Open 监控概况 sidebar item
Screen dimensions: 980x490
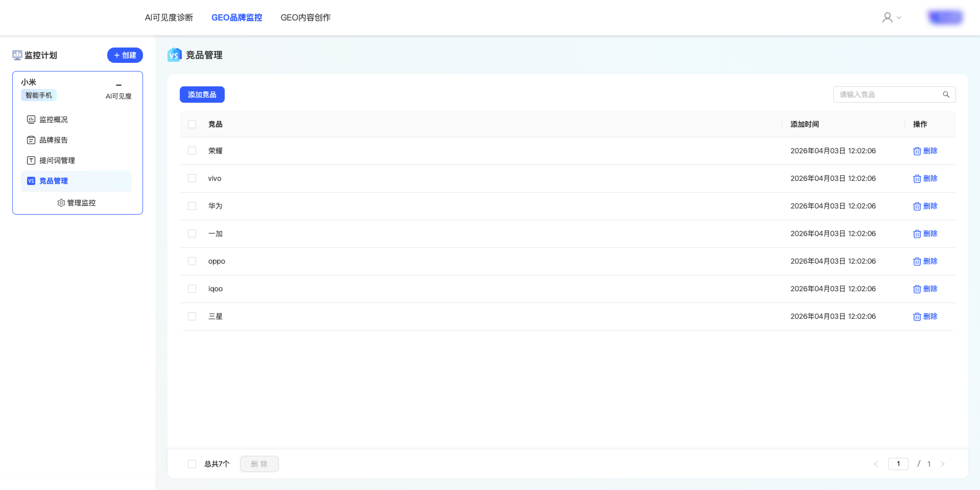point(53,120)
